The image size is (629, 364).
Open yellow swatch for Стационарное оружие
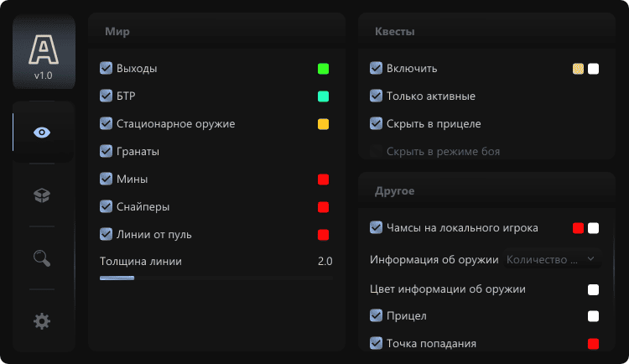(x=323, y=124)
